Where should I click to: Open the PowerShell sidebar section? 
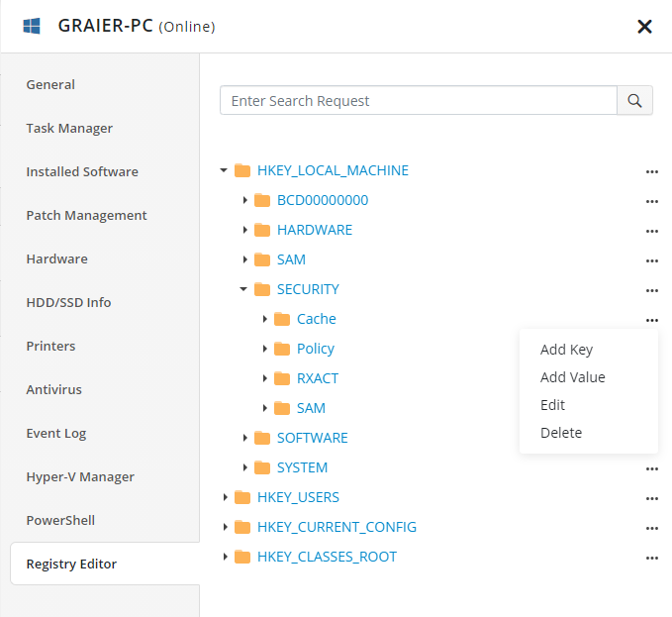point(60,521)
